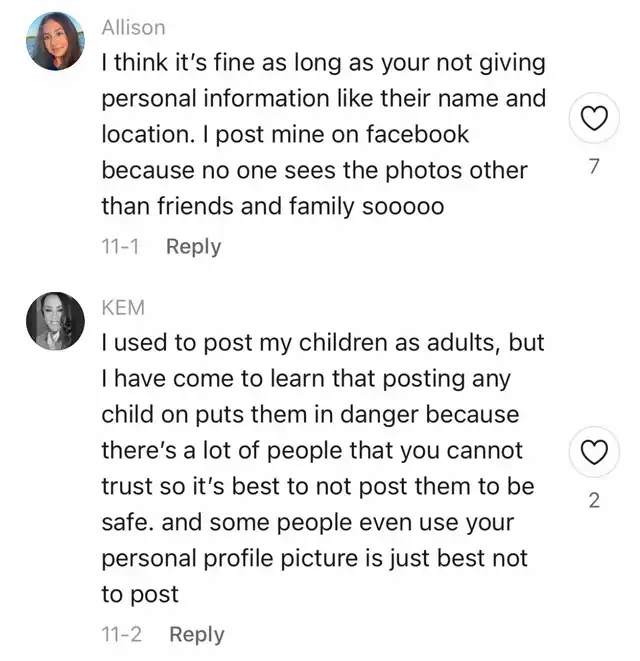Tap the heart icon on KEM's comment

pyautogui.click(x=594, y=454)
